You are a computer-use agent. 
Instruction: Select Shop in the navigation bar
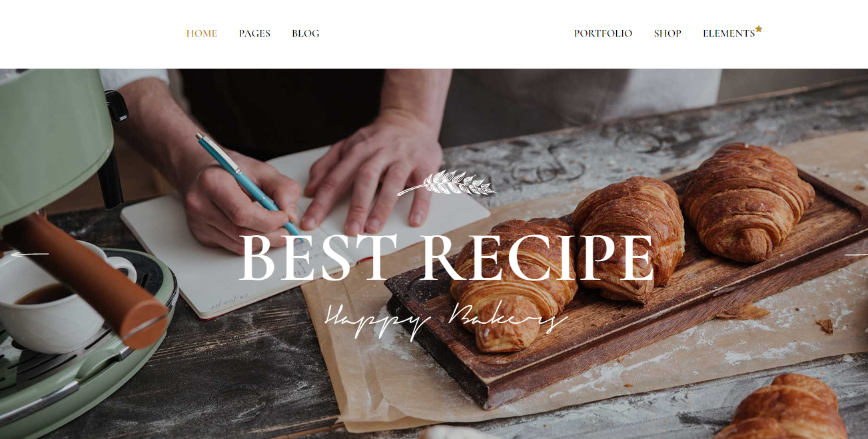[x=667, y=33]
